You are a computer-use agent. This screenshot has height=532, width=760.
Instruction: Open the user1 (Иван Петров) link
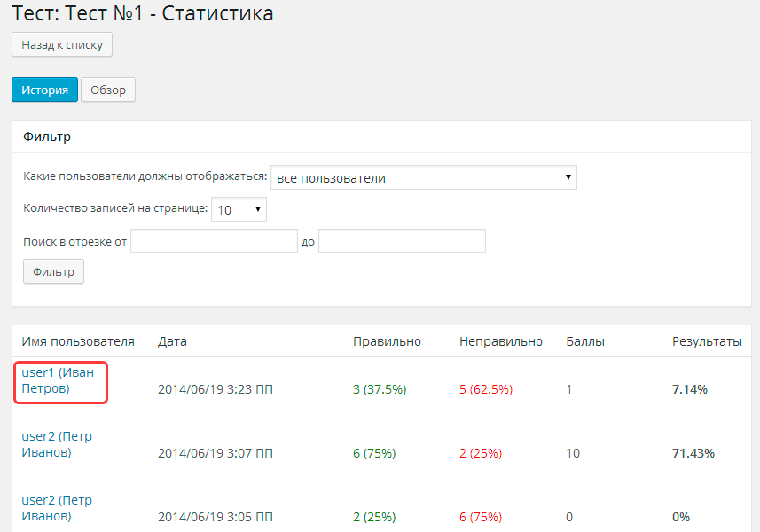tap(58, 380)
